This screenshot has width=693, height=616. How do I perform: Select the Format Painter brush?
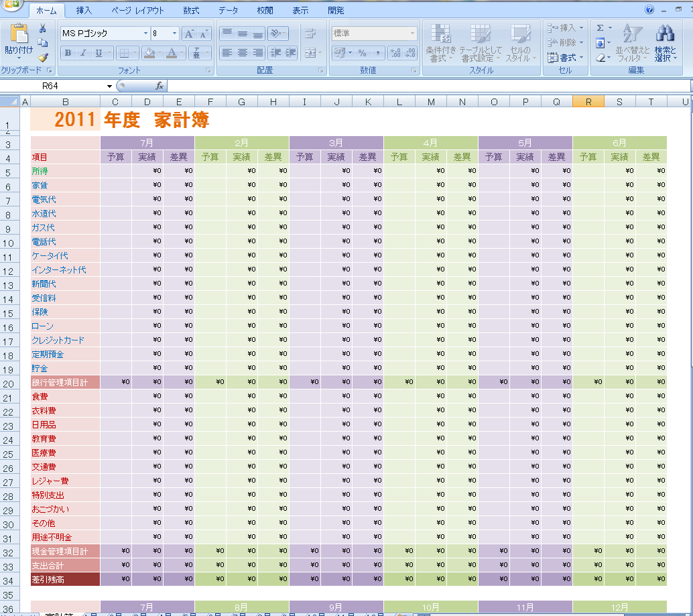pyautogui.click(x=43, y=58)
